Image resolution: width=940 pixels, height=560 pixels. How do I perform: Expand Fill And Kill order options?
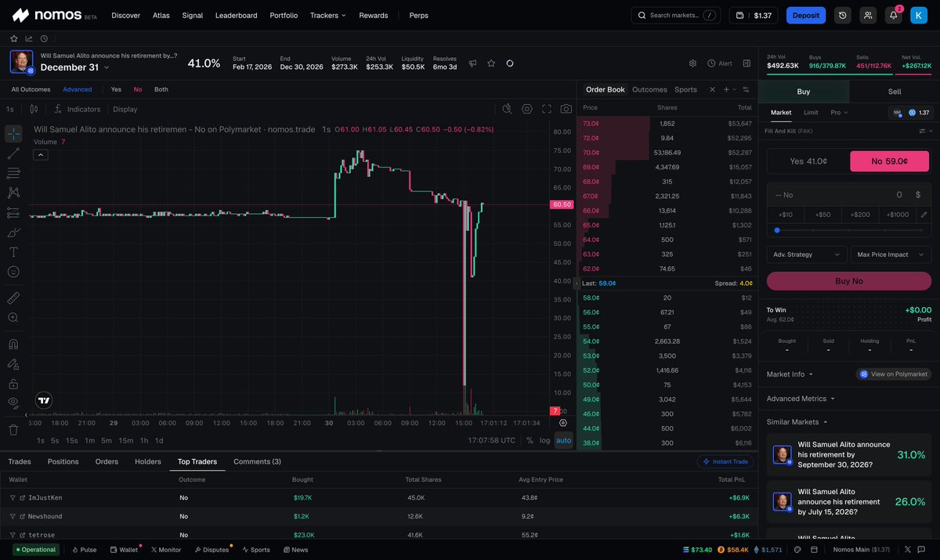coord(924,131)
